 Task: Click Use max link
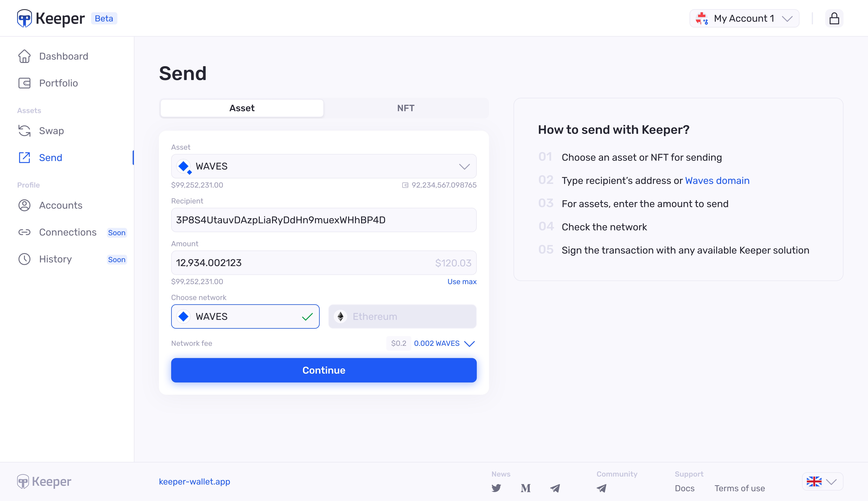462,281
